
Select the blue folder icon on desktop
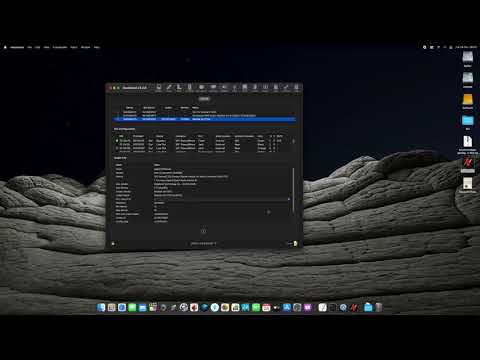[x=468, y=120]
